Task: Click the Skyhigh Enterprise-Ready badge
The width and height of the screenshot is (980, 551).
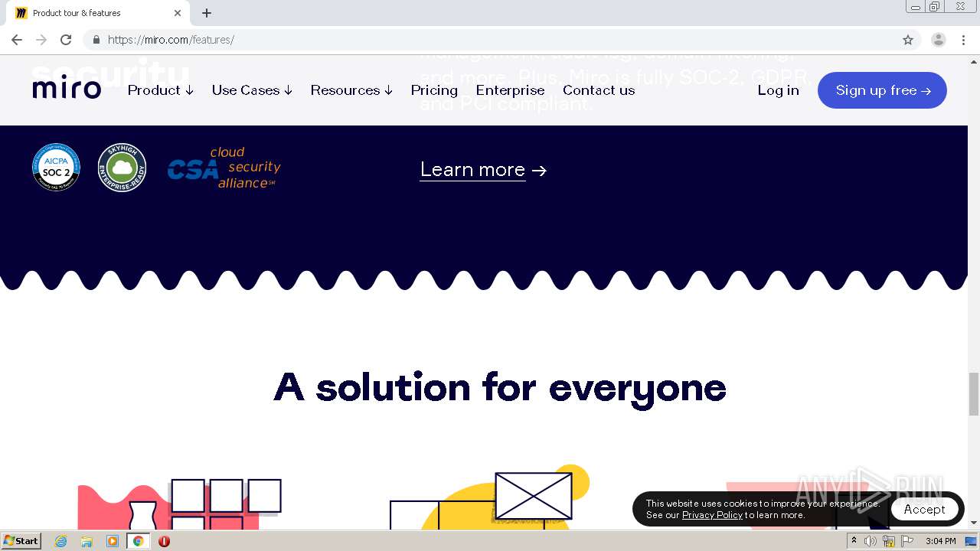Action: [x=122, y=167]
